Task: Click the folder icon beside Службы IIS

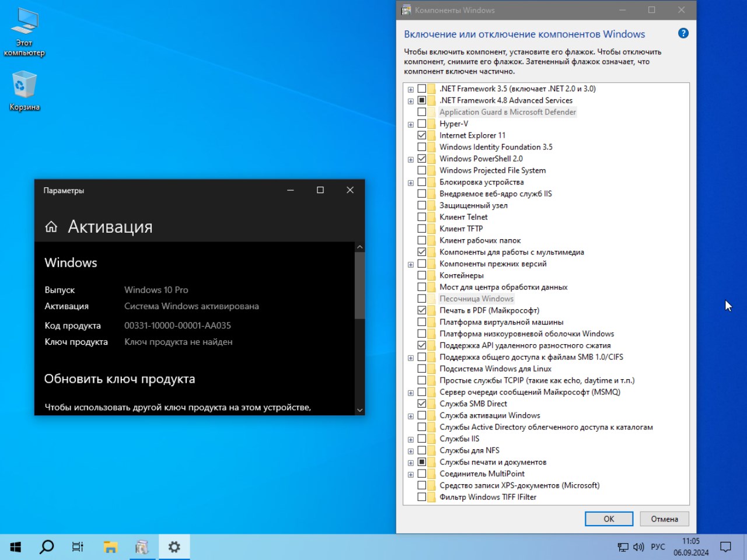Action: [x=431, y=439]
